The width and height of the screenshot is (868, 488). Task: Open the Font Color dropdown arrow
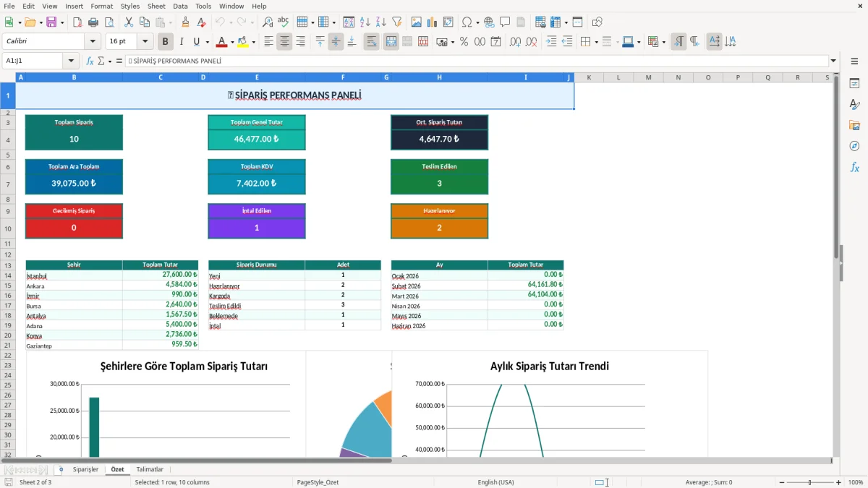coord(232,42)
